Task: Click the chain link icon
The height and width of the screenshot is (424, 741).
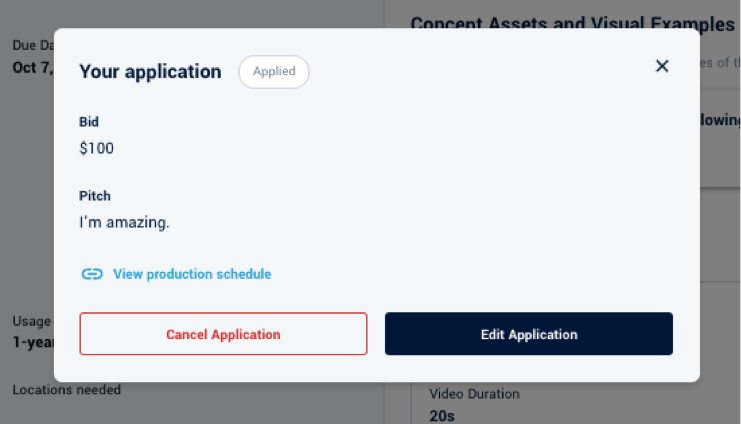Action: click(x=92, y=274)
